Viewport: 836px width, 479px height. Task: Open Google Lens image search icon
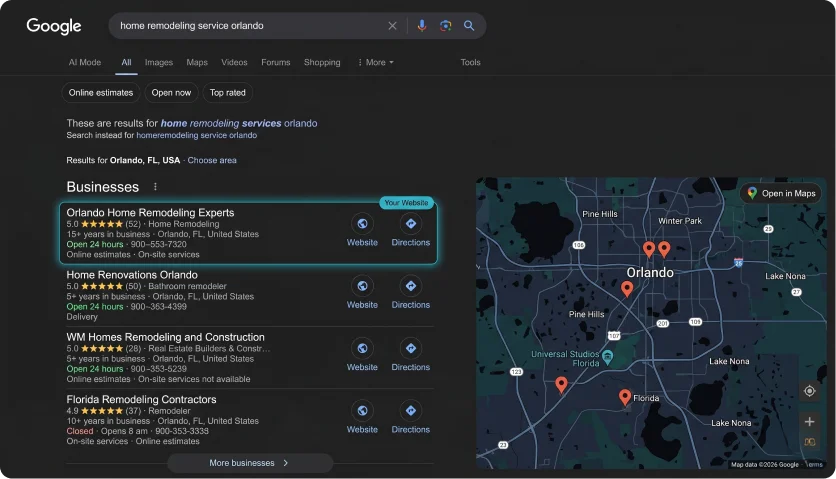coord(445,26)
